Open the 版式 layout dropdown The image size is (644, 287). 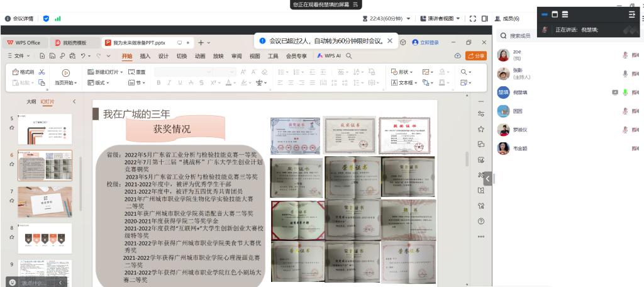(99, 82)
